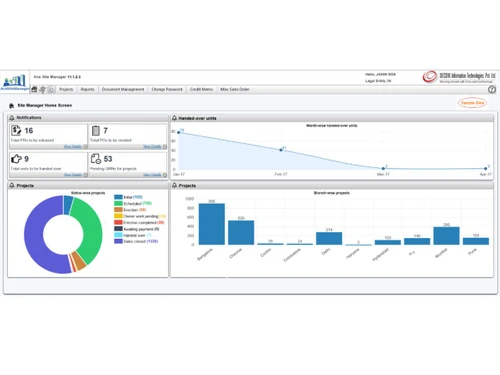Click the Bangalore bar in branch chart
500x375 pixels.
212,224
